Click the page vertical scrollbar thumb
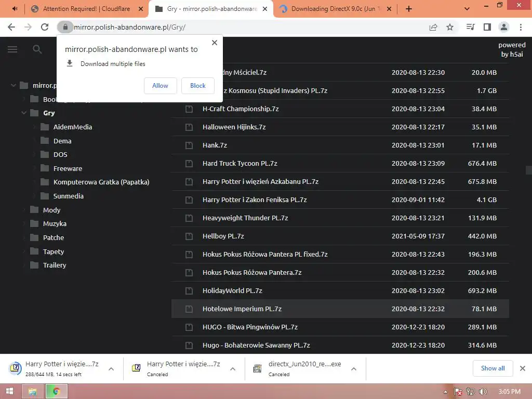The width and height of the screenshot is (532, 399). click(x=528, y=170)
